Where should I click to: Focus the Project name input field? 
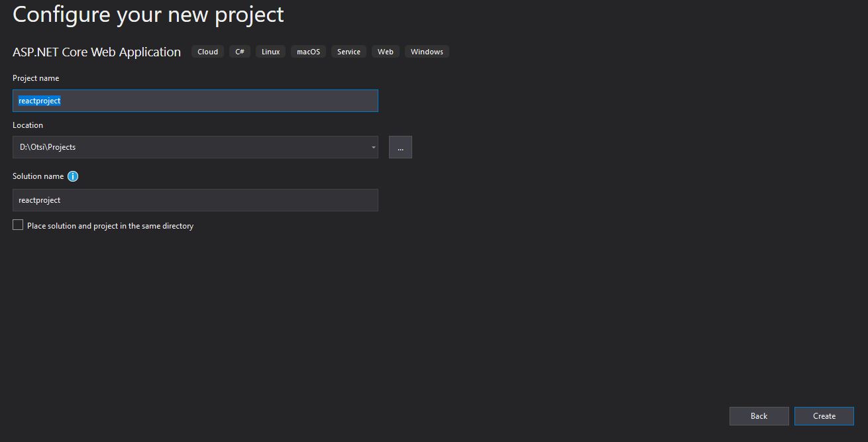[195, 101]
